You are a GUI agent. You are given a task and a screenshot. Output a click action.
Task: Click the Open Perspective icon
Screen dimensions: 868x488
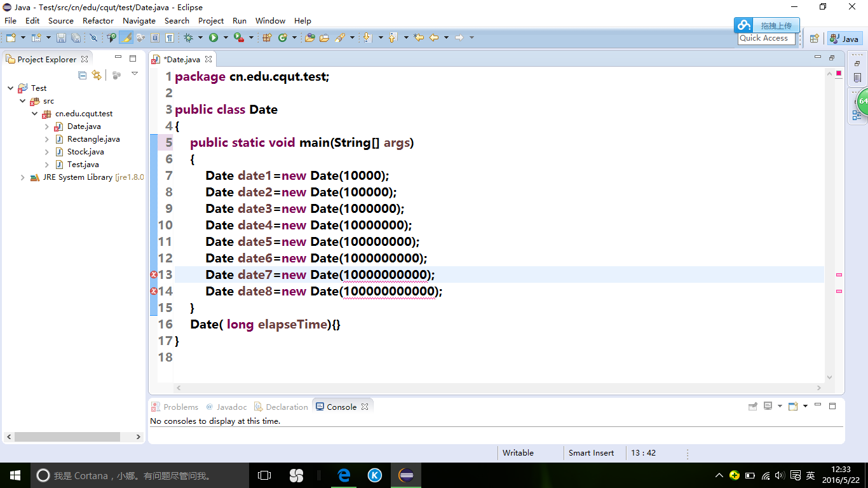click(814, 38)
